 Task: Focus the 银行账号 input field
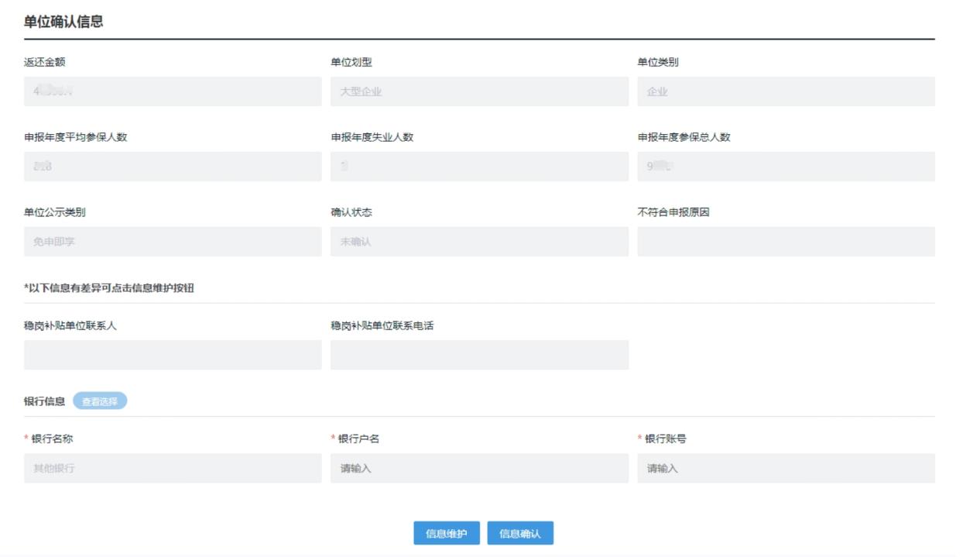786,468
